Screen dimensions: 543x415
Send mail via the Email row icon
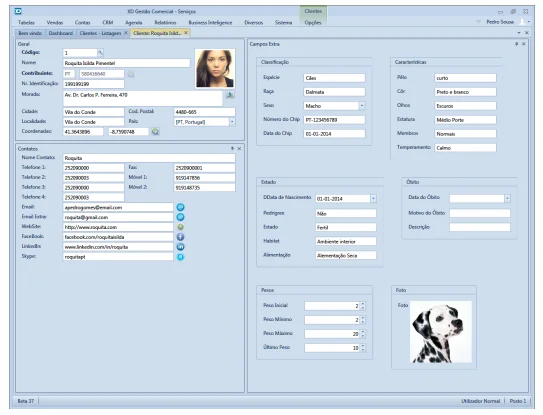180,207
